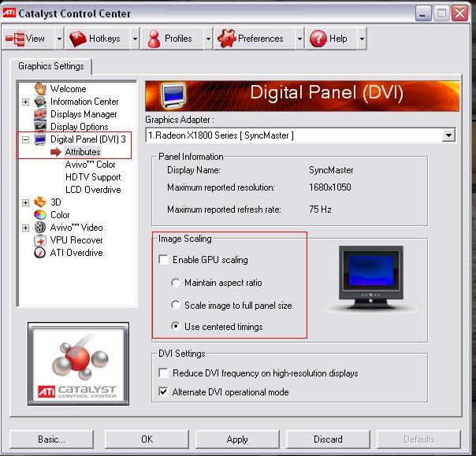Select Avivo Color in the tree
This screenshot has height=456, width=476.
90,165
